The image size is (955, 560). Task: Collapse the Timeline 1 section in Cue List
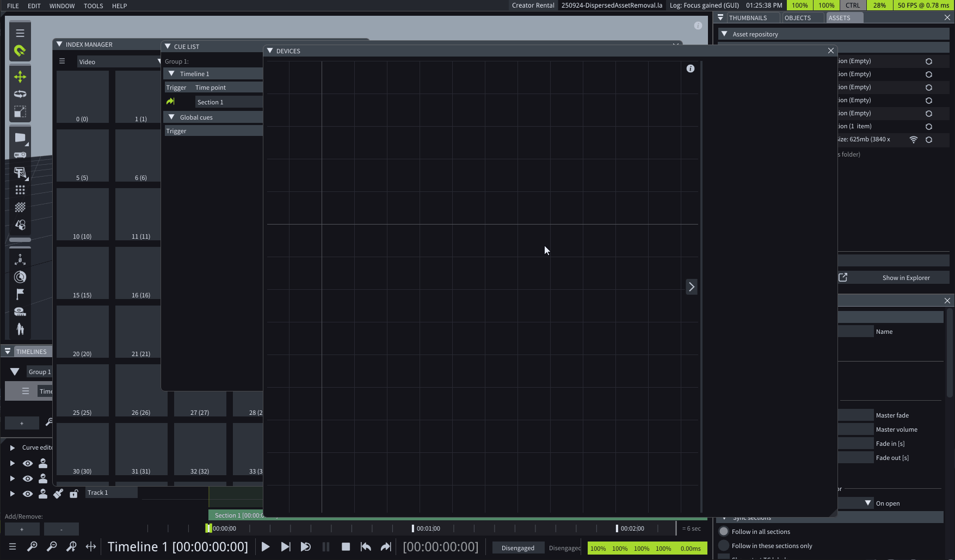pyautogui.click(x=171, y=73)
